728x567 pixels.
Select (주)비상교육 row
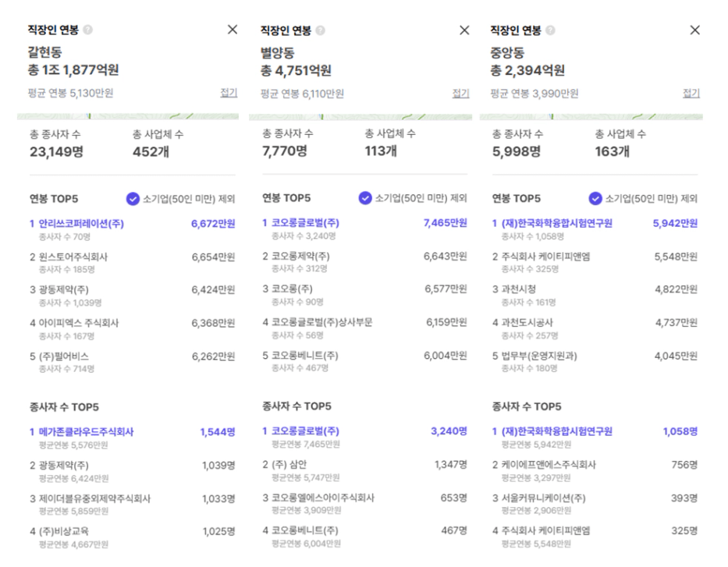coord(133,537)
